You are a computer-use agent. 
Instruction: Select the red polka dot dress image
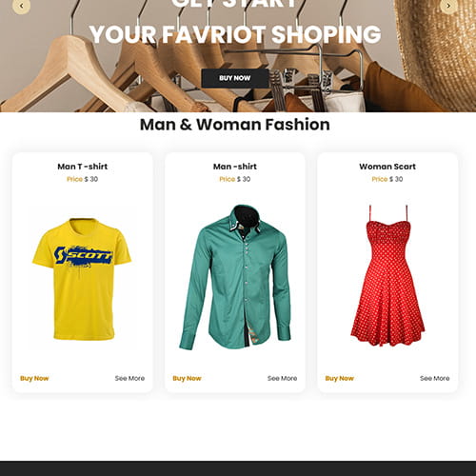pos(387,275)
